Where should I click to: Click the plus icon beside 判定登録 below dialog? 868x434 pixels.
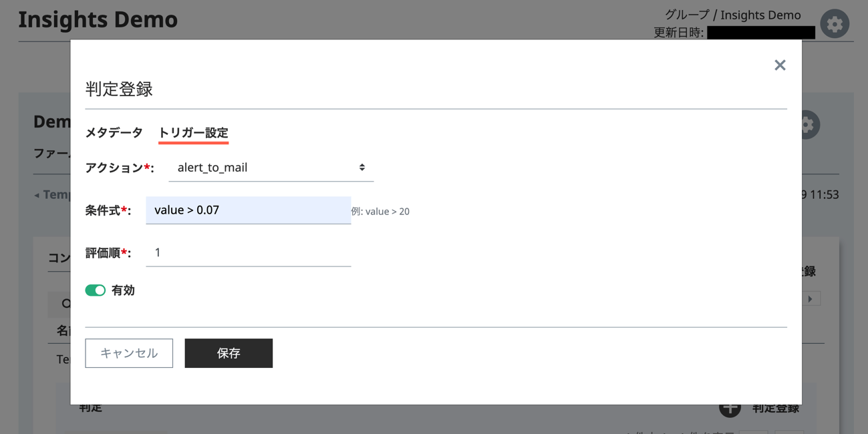pyautogui.click(x=730, y=408)
